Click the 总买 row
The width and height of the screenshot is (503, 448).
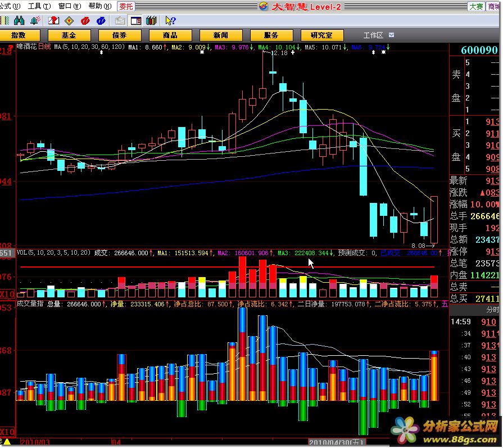click(475, 299)
